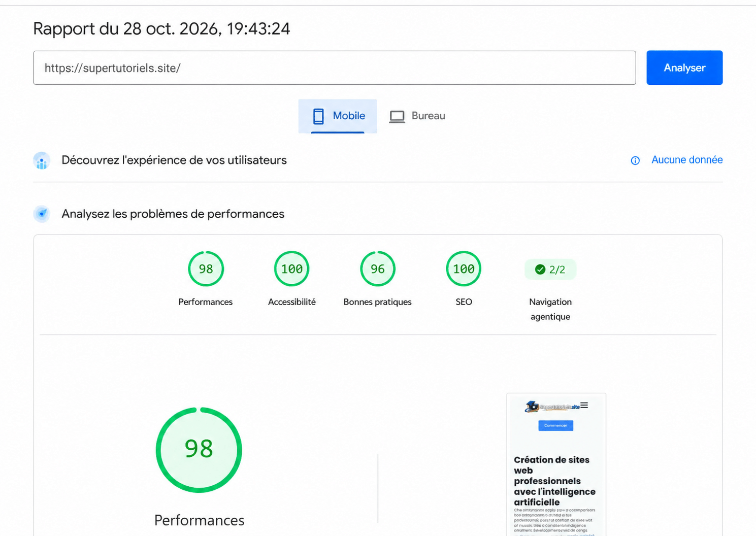Viewport: 756px width, 536px height.
Task: Click the Accessibilité label
Action: 292,302
